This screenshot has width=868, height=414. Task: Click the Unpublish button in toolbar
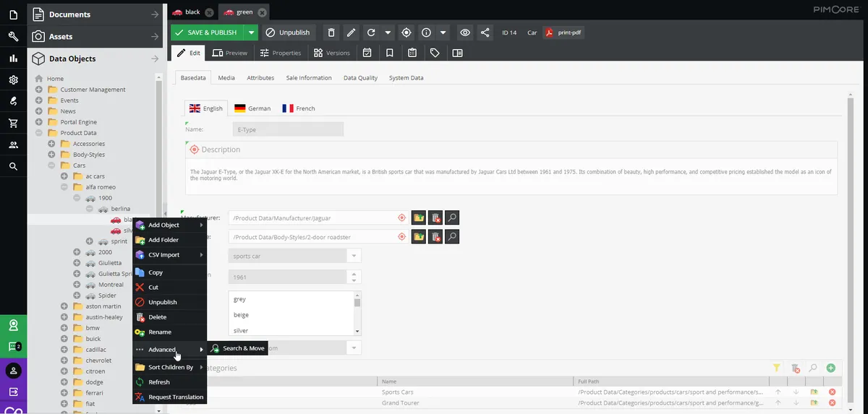pyautogui.click(x=288, y=33)
